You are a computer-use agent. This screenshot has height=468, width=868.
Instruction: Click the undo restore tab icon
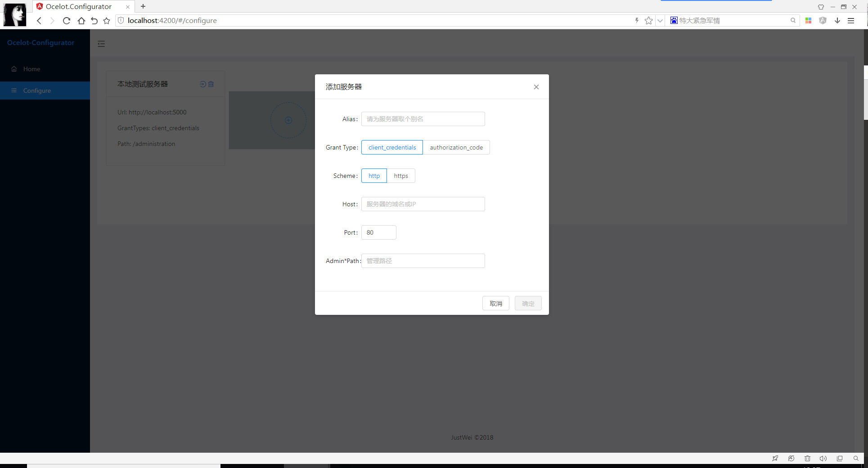[94, 21]
